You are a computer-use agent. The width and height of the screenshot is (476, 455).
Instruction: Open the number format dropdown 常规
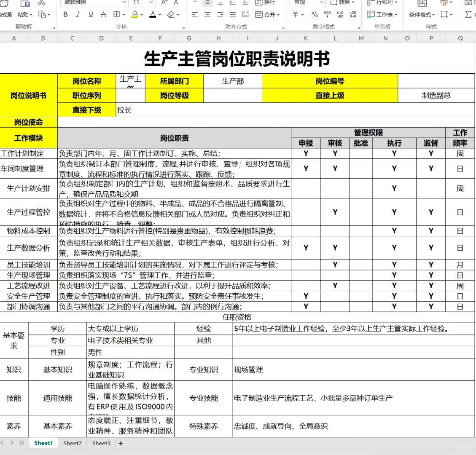307,3
